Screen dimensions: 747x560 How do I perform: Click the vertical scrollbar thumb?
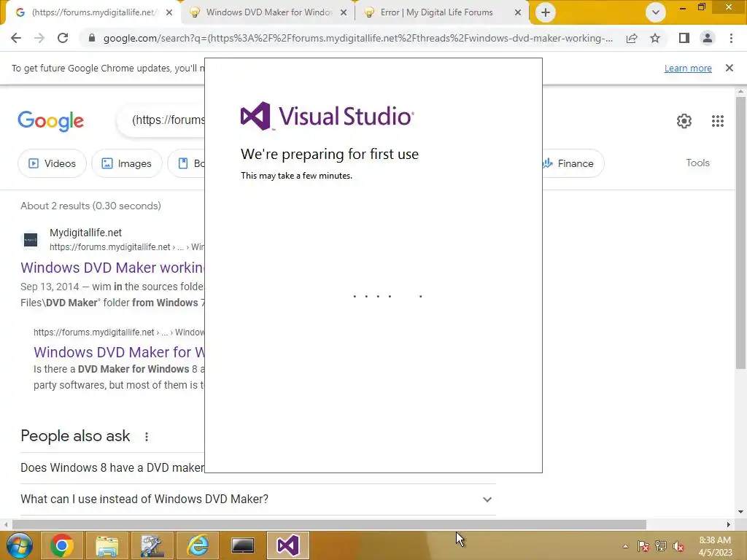740,233
